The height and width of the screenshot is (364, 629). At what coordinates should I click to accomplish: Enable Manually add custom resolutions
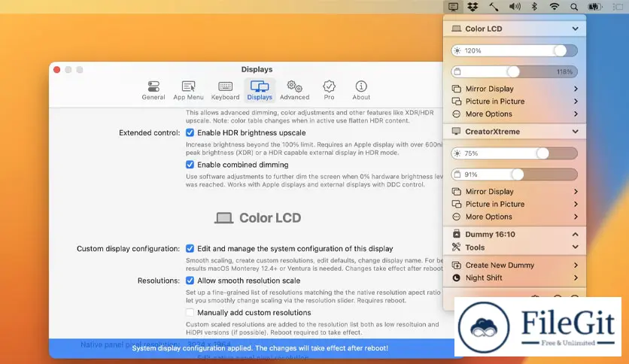(x=190, y=313)
